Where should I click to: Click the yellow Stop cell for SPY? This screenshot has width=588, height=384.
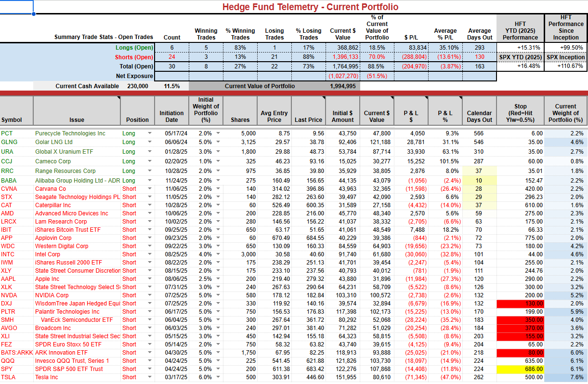520,369
